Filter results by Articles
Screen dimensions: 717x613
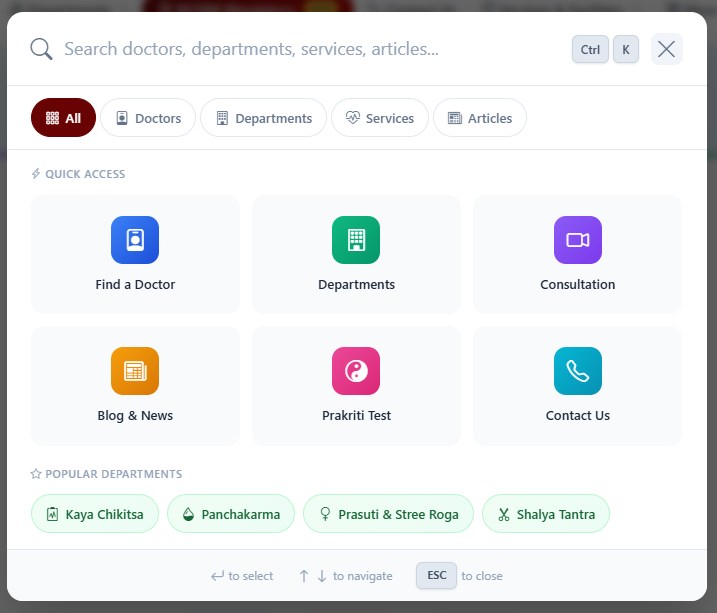click(x=479, y=118)
